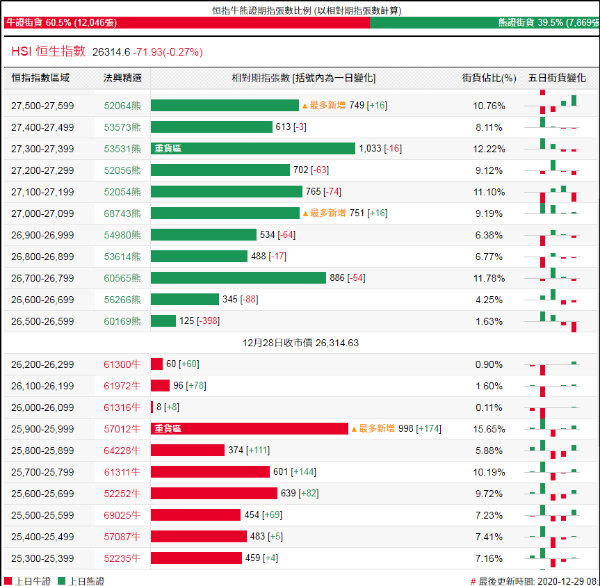Click the 10.19% share value
This screenshot has height=586, width=600.
[x=489, y=472]
